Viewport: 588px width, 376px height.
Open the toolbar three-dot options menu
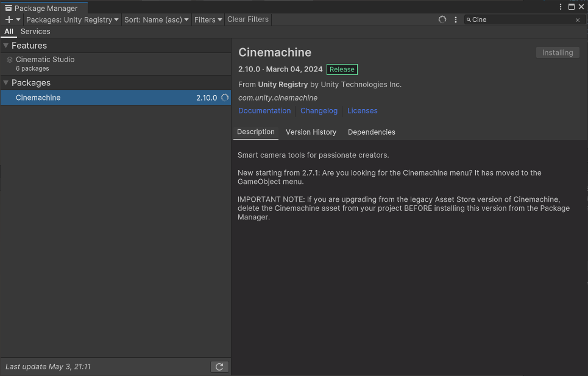tap(456, 20)
